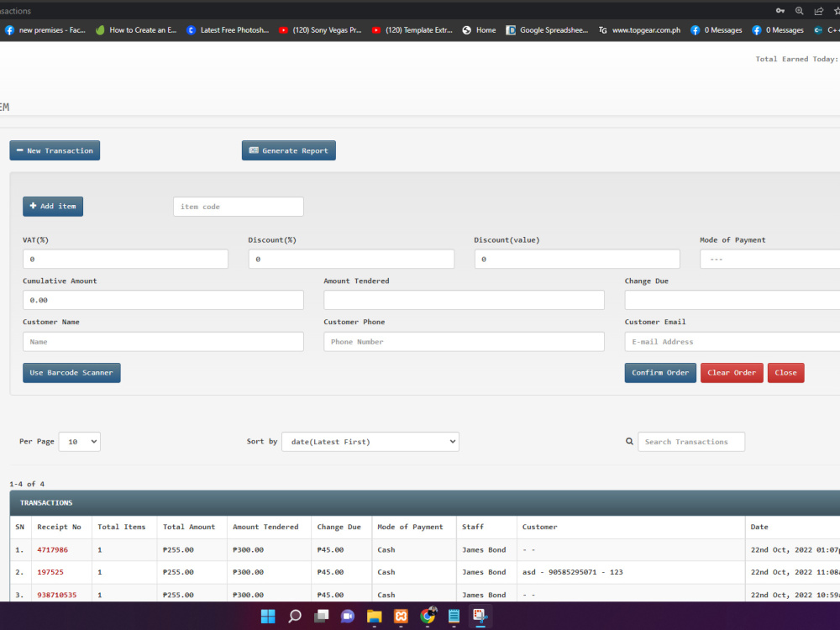Click the Confirm Order button
This screenshot has width=840, height=630.
click(x=660, y=373)
